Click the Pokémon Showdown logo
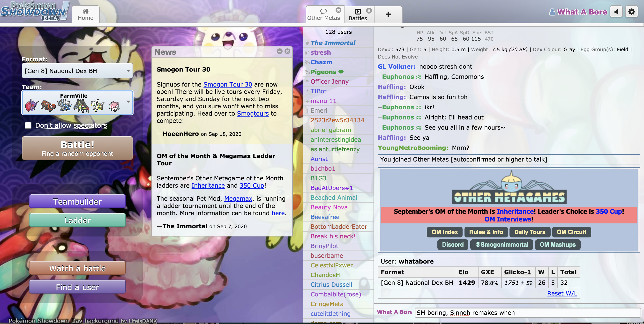 click(35, 11)
